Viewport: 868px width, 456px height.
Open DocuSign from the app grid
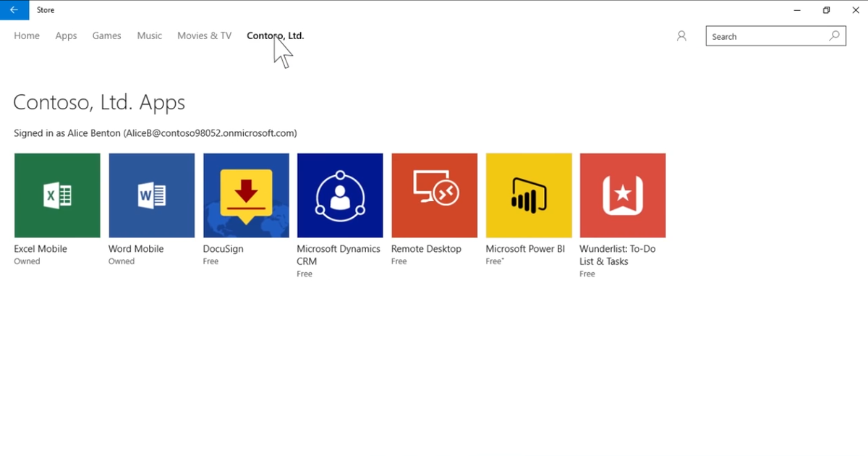click(246, 195)
